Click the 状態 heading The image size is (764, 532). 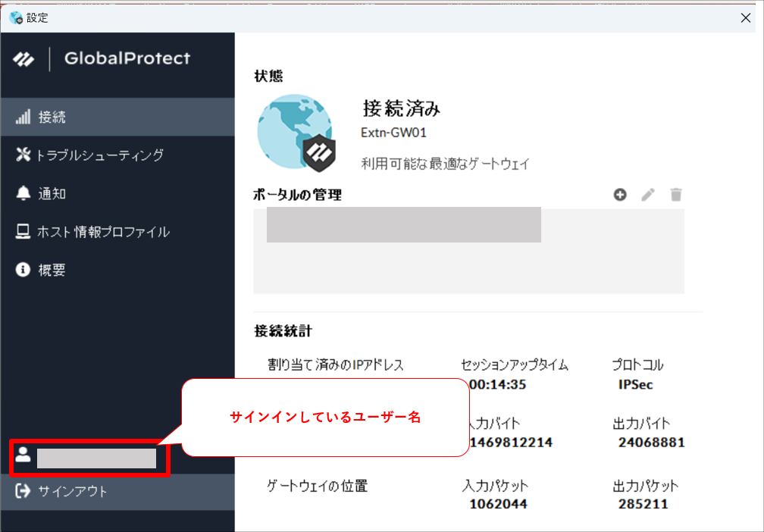click(268, 76)
